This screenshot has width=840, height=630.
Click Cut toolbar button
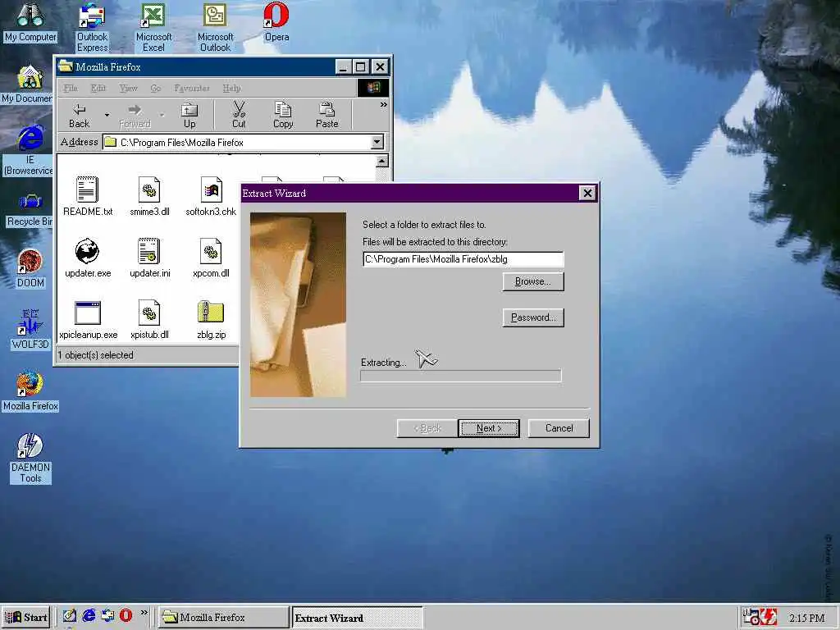pos(239,115)
